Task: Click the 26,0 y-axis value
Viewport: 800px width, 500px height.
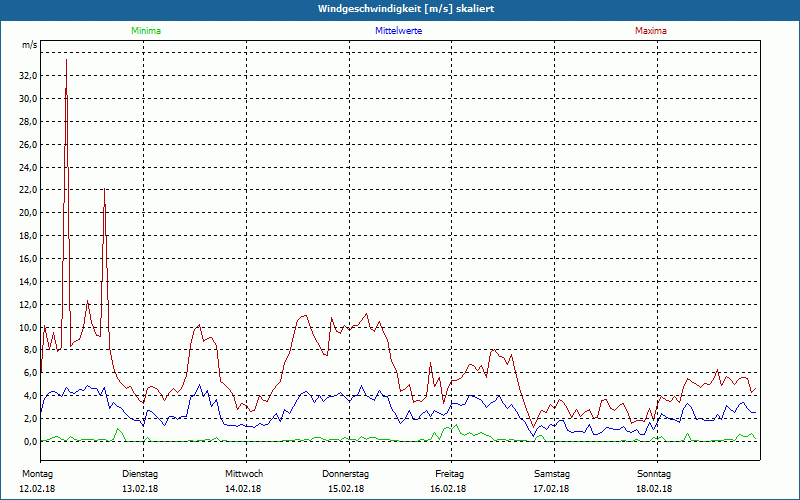Action: click(29, 144)
